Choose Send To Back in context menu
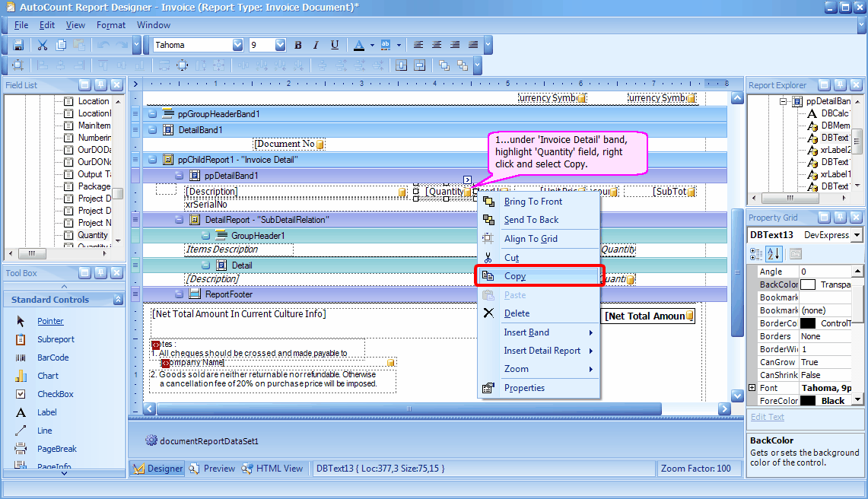The width and height of the screenshot is (868, 499). point(539,220)
